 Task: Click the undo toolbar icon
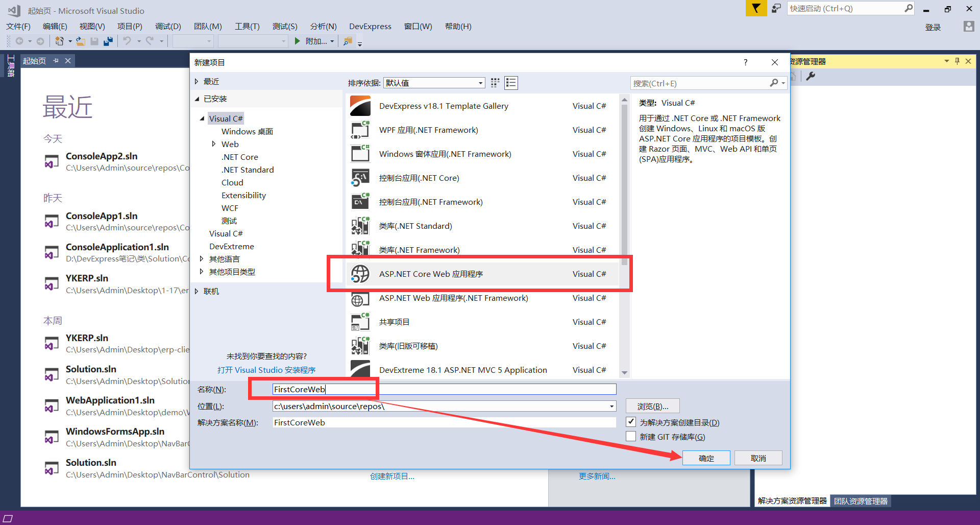(x=127, y=41)
